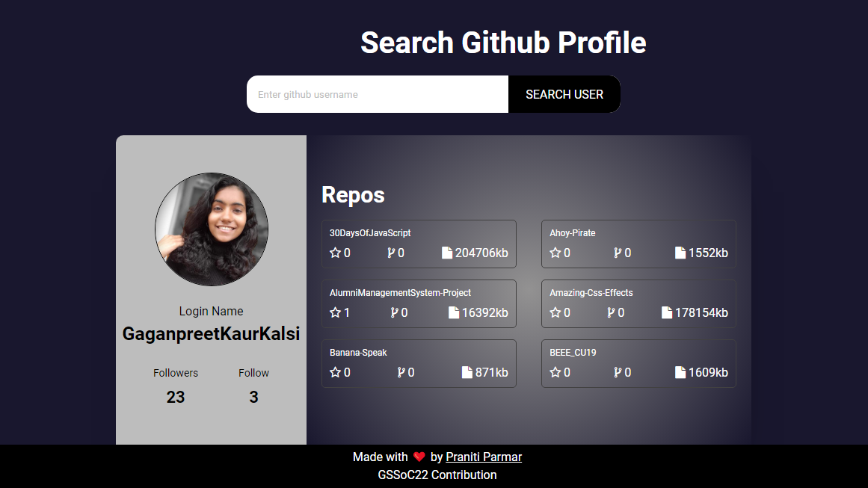The width and height of the screenshot is (868, 488).
Task: Click the star icon on Amazing-Css-Effects repo
Action: coord(555,312)
